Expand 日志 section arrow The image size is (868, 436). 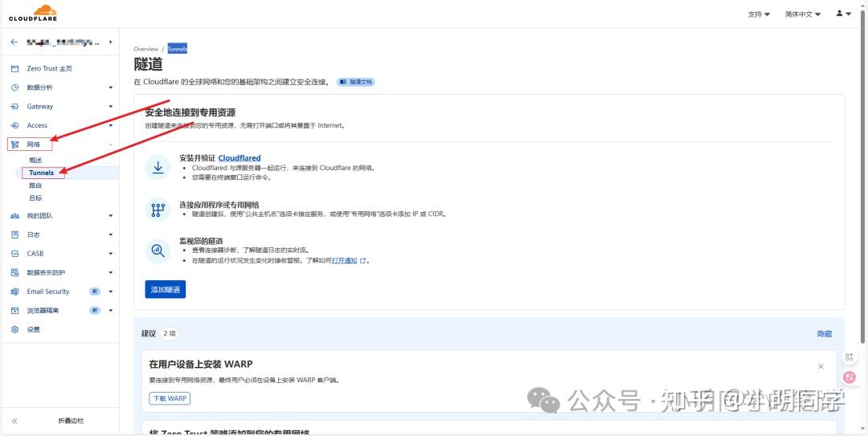(111, 234)
